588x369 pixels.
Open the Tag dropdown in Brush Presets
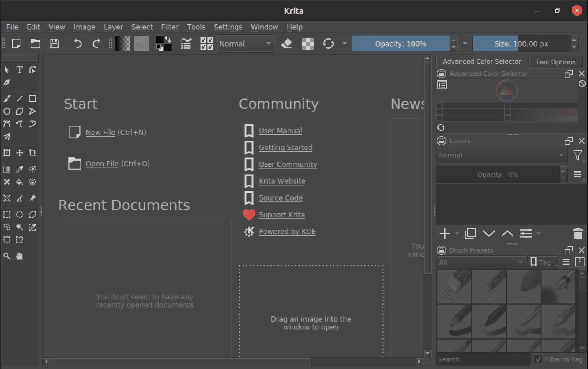click(x=543, y=262)
